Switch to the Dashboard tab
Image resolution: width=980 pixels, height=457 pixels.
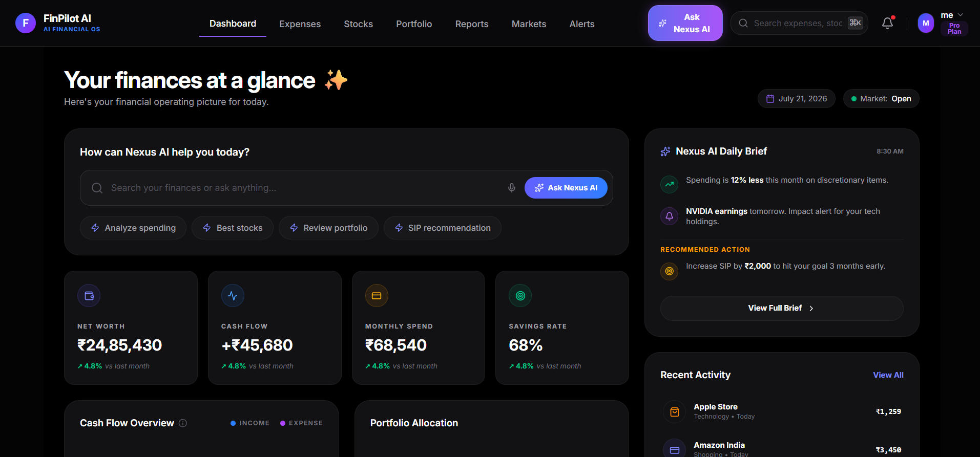pyautogui.click(x=233, y=24)
